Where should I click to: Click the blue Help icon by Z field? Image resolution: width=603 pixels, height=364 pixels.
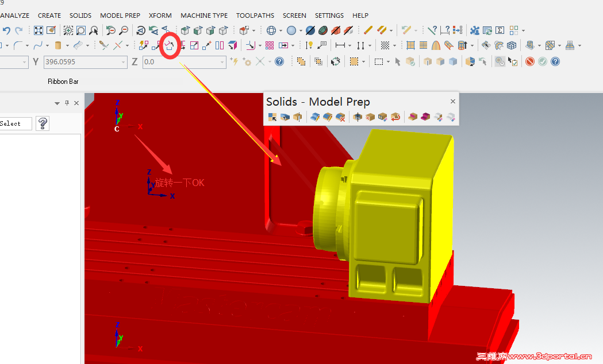coord(279,61)
